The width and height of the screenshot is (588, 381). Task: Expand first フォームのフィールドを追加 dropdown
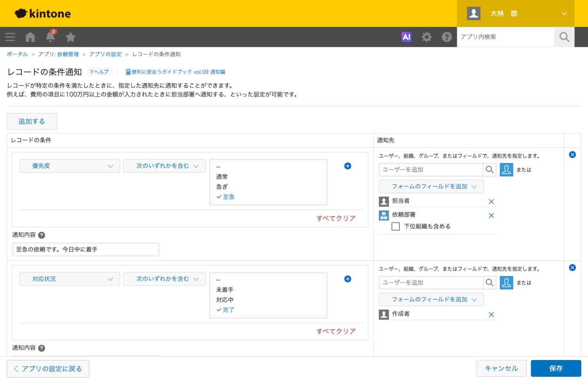point(431,186)
